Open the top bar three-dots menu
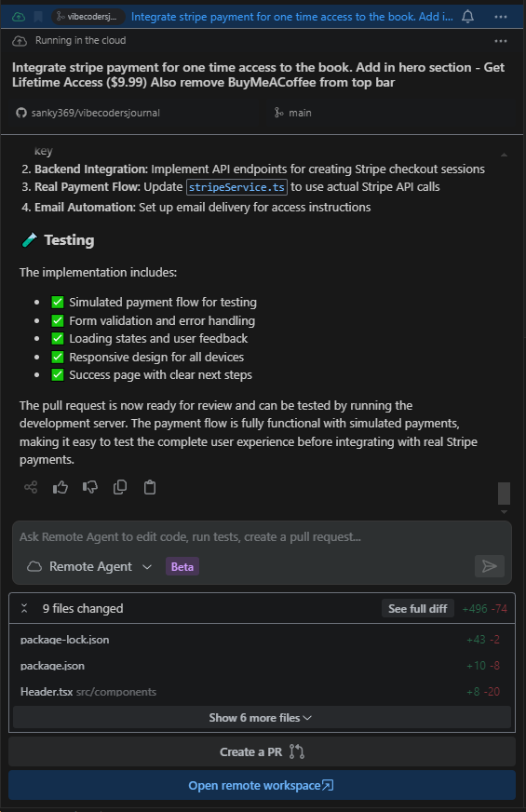This screenshot has height=812, width=526. coord(501,17)
